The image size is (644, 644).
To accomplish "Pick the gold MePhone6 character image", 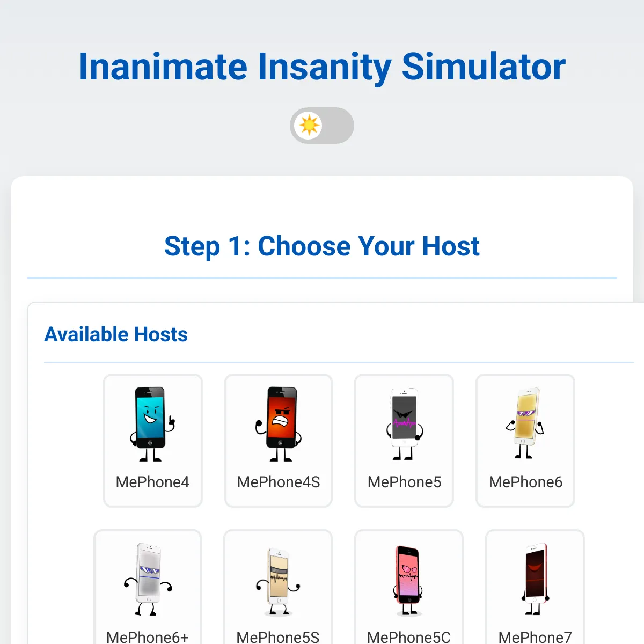I will 525,424.
